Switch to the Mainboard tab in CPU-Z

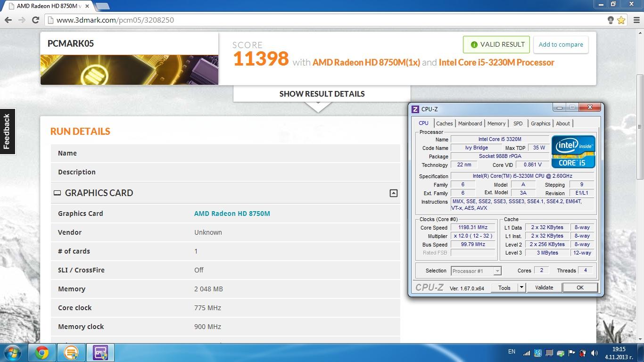470,123
